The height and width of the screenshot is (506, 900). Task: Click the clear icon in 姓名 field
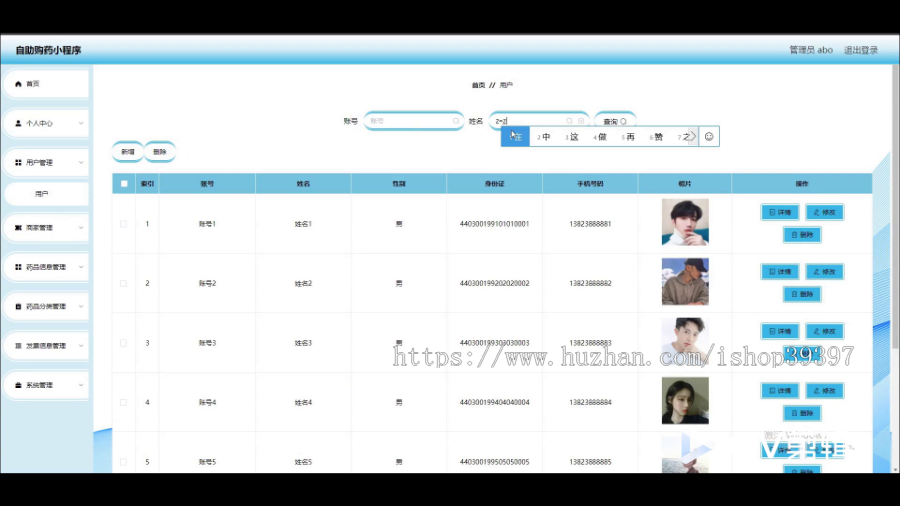(581, 121)
